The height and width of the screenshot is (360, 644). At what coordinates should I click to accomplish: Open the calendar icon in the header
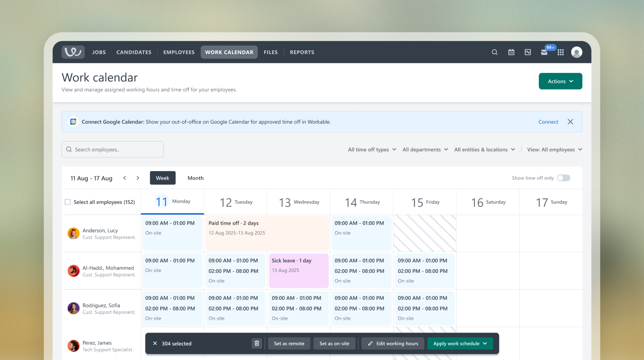pyautogui.click(x=511, y=52)
